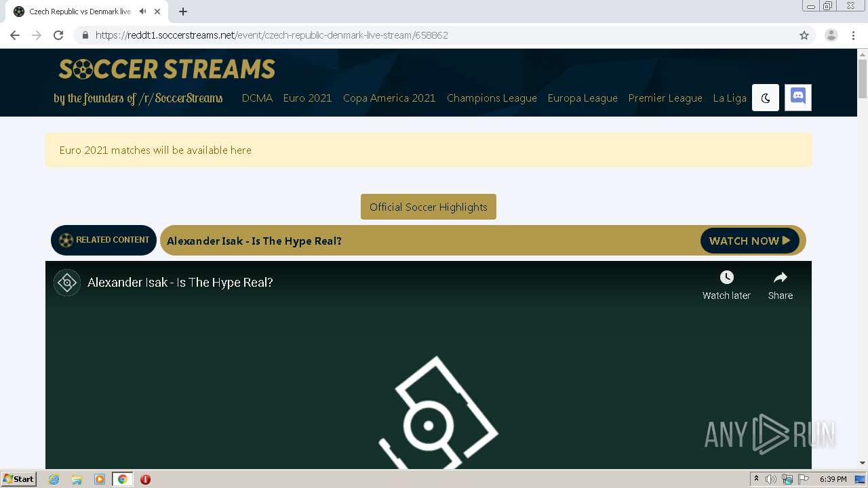Reload the page
Viewport: 868px width, 488px height.
point(58,35)
